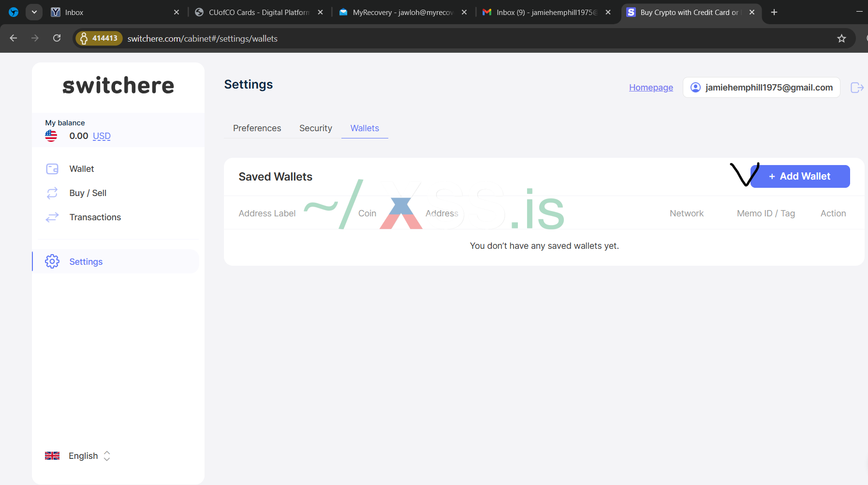Follow the Homepage link
868x485 pixels.
click(651, 88)
